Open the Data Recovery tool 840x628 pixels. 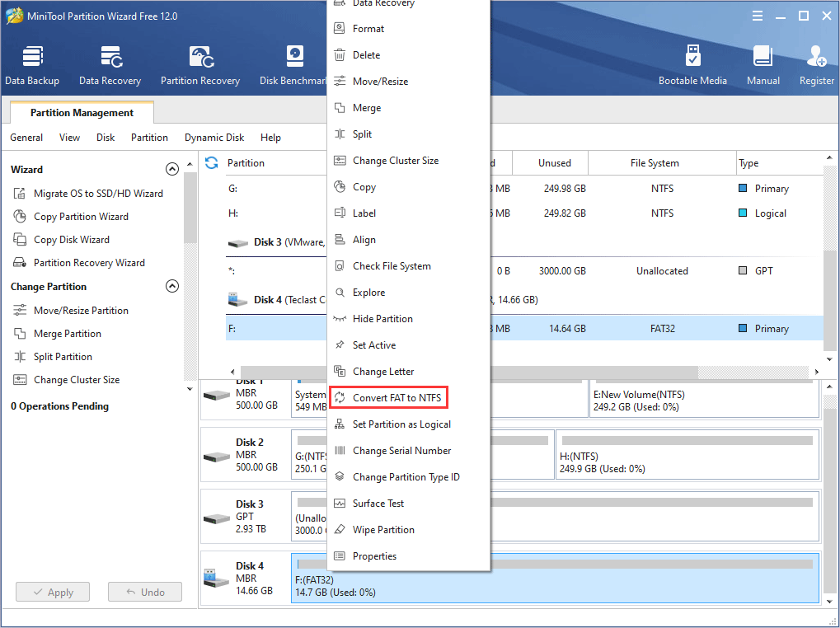point(110,64)
